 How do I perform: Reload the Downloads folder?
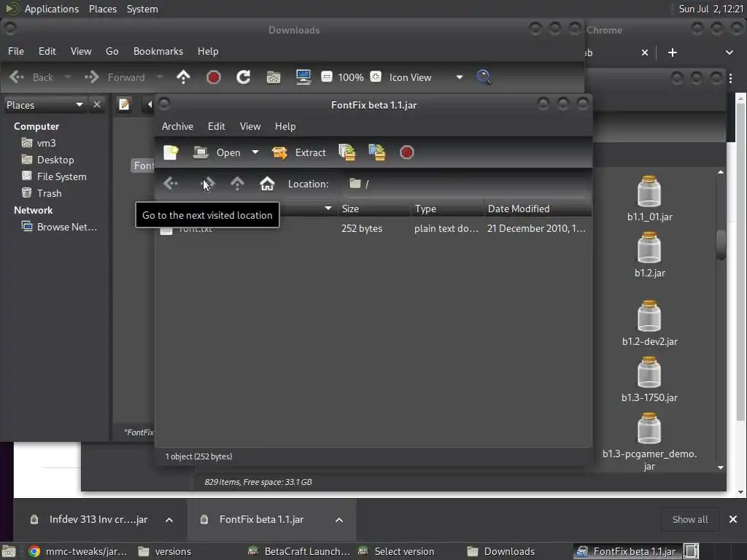pos(244,77)
